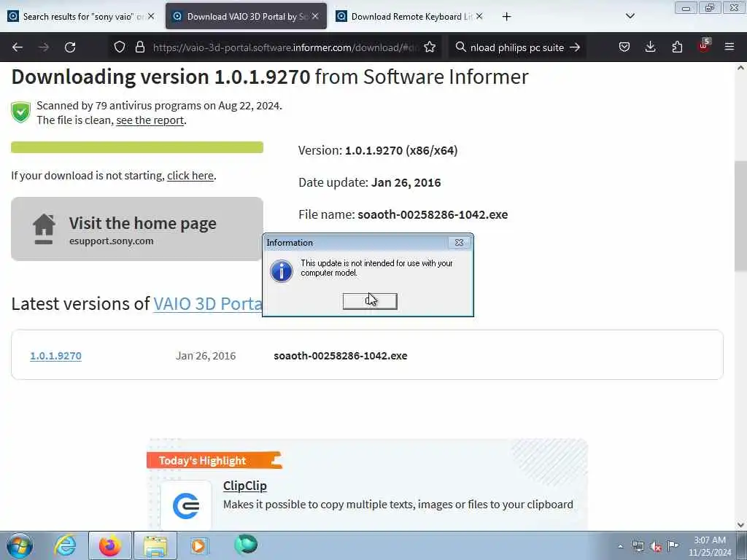Click the muted volume tray icon
Screen dimensions: 747x560
[656, 546]
